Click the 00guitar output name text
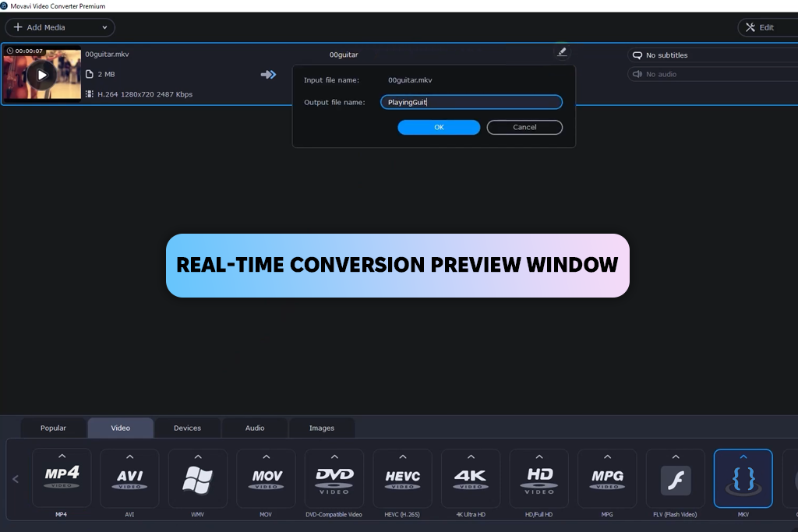Screen dimensions: 798x532 (344, 55)
